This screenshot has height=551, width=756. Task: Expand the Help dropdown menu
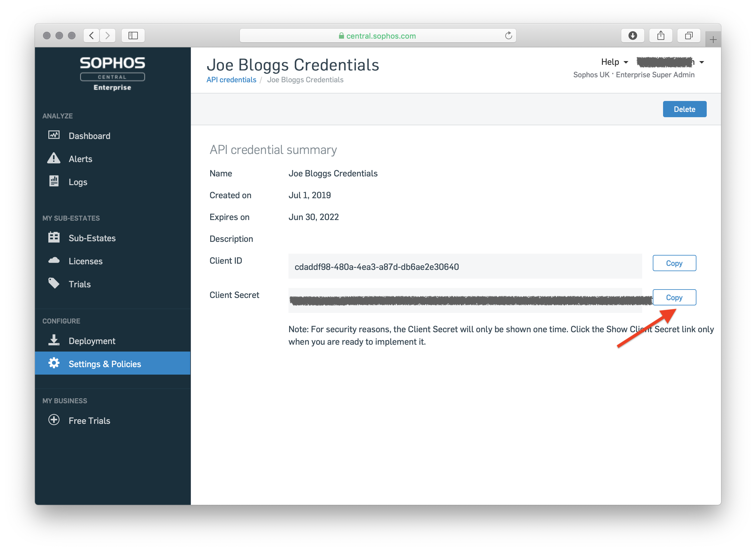615,62
